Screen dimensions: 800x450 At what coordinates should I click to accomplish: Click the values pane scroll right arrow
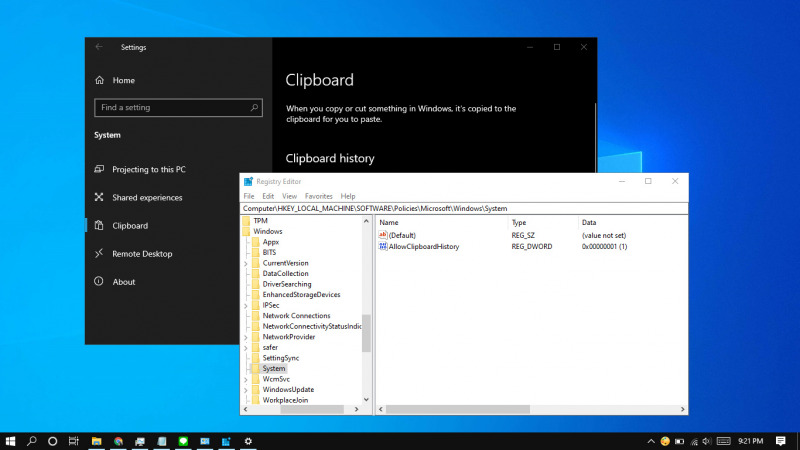683,410
